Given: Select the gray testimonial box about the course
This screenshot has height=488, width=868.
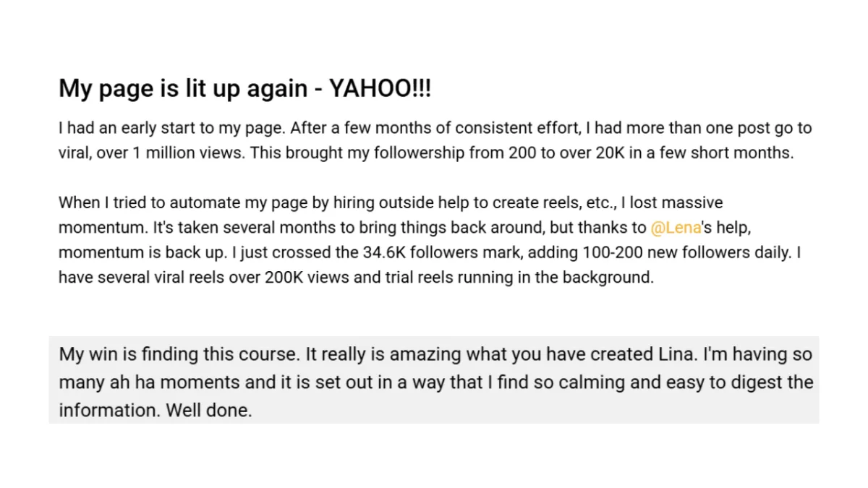Looking at the screenshot, I should (x=434, y=380).
